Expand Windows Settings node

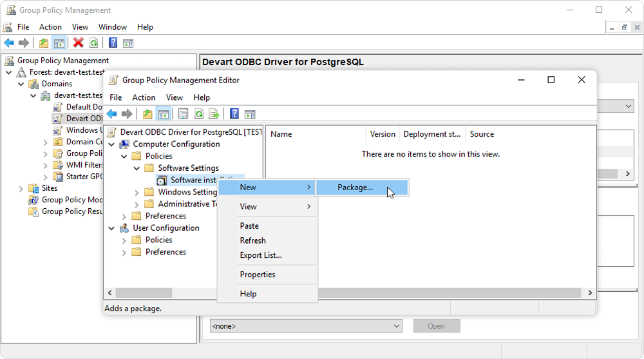137,192
